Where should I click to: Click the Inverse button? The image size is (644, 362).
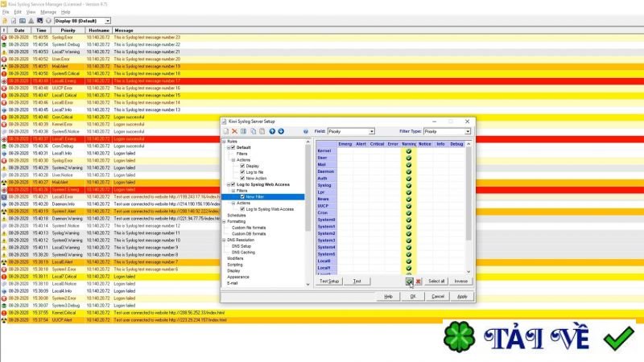point(460,281)
